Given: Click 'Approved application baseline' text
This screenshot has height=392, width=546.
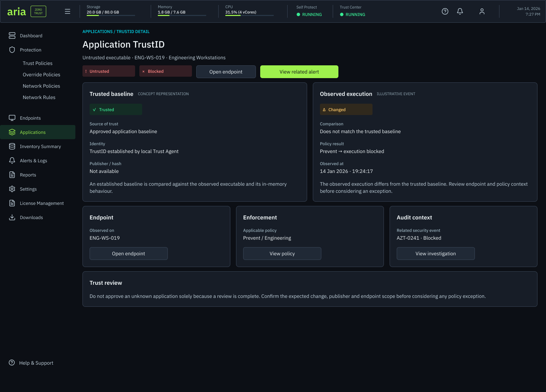Looking at the screenshot, I should (x=123, y=131).
